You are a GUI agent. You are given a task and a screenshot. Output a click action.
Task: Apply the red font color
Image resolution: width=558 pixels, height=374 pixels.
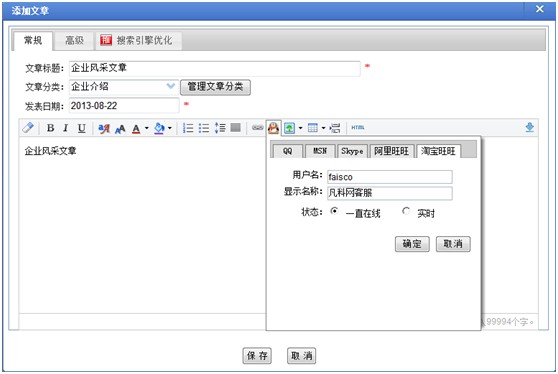coord(136,128)
